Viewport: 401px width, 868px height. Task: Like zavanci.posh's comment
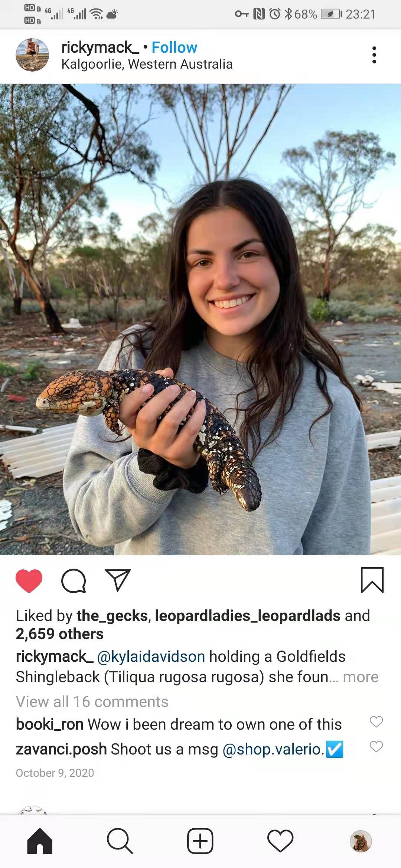[x=376, y=746]
